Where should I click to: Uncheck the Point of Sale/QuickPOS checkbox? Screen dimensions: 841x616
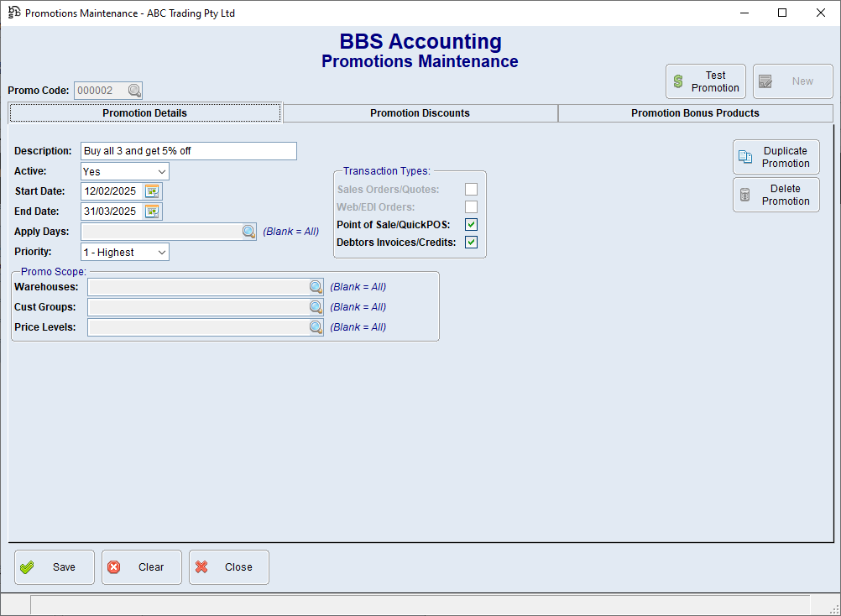472,224
